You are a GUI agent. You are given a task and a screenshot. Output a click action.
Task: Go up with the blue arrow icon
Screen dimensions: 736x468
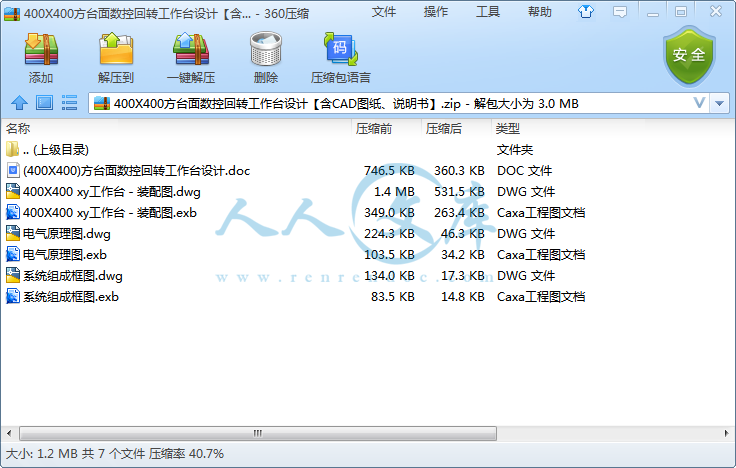pyautogui.click(x=19, y=102)
